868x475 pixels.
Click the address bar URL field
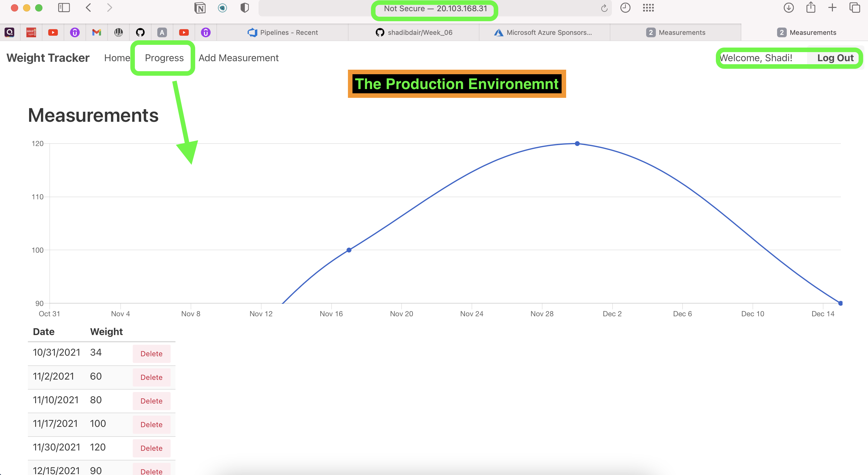435,9
